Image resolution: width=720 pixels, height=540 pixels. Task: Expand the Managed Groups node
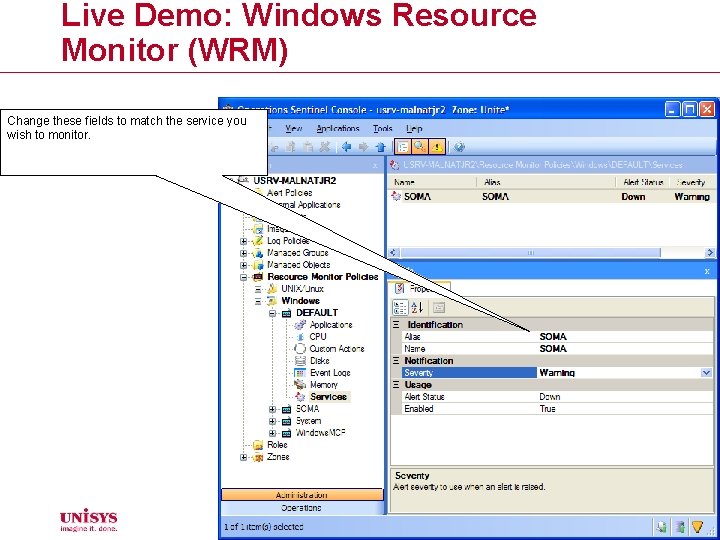click(244, 253)
